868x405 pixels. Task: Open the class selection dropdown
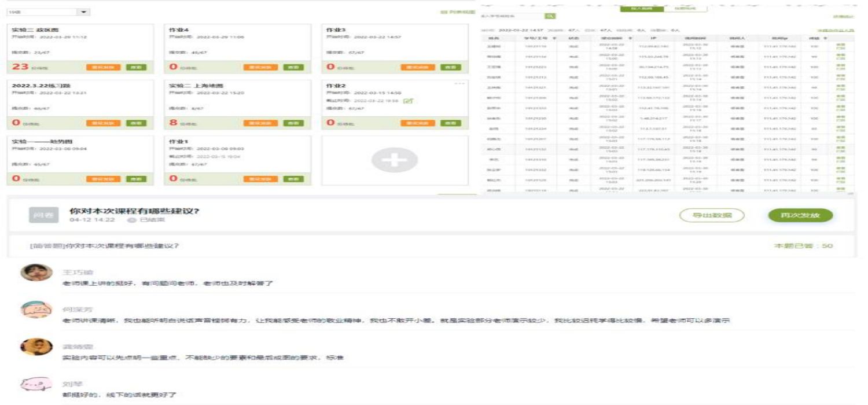[x=84, y=12]
